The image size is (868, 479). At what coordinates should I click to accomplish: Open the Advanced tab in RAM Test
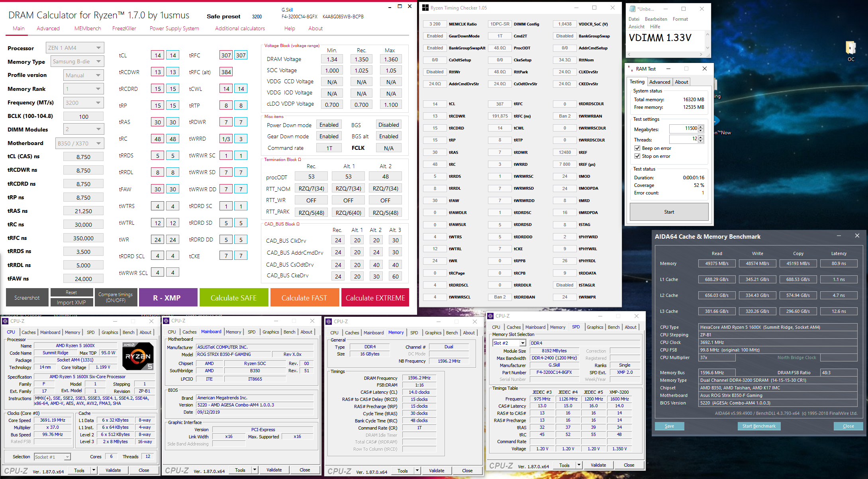click(x=660, y=82)
